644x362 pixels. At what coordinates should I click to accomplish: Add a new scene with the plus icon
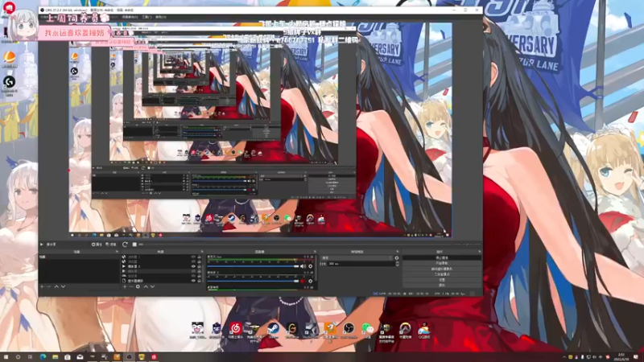pos(42,286)
